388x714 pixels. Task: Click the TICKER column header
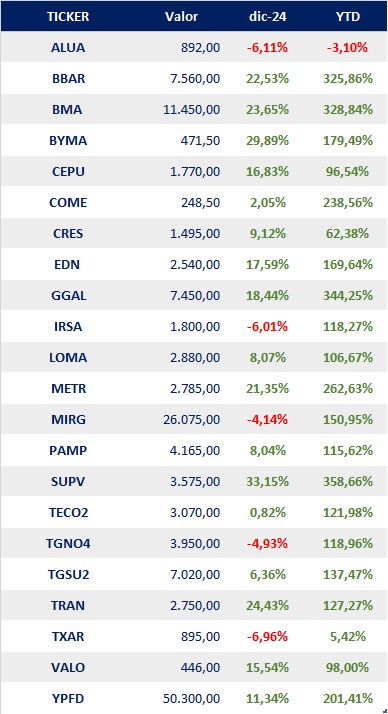pyautogui.click(x=68, y=17)
